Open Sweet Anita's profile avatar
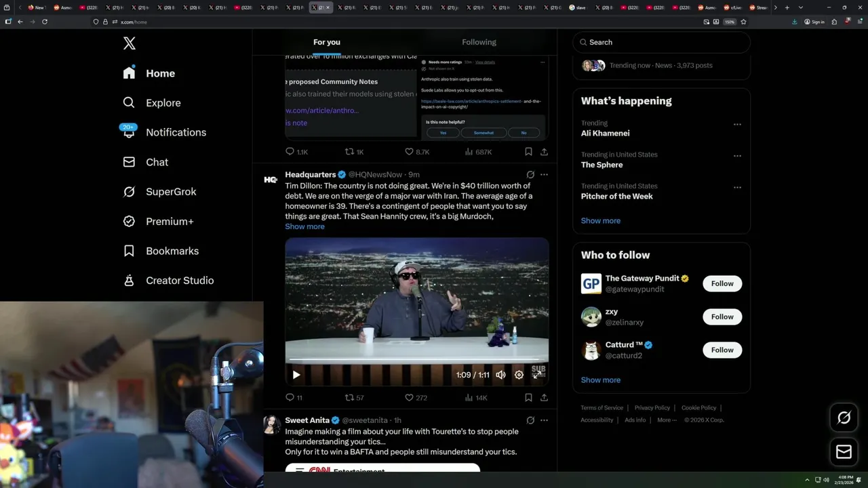Viewport: 868px width, 488px height. pos(272,425)
